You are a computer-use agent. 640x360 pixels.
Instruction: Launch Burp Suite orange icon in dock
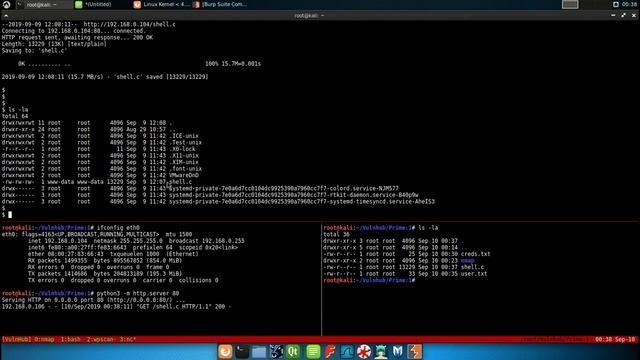pos(415,351)
